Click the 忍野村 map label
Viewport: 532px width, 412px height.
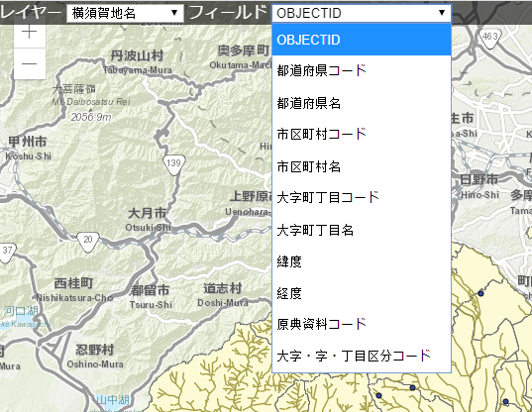95,350
